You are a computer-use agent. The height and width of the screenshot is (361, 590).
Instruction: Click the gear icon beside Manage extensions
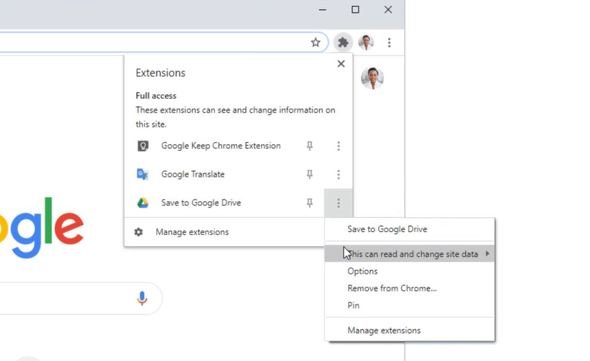[x=138, y=232]
